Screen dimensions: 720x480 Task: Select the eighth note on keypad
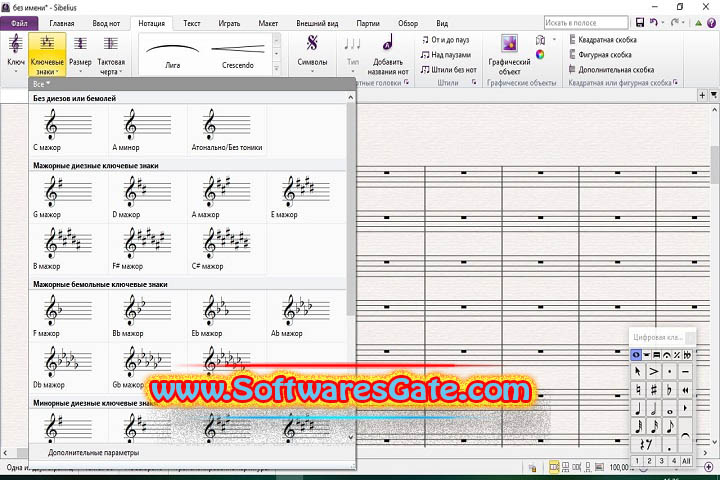pos(670,426)
